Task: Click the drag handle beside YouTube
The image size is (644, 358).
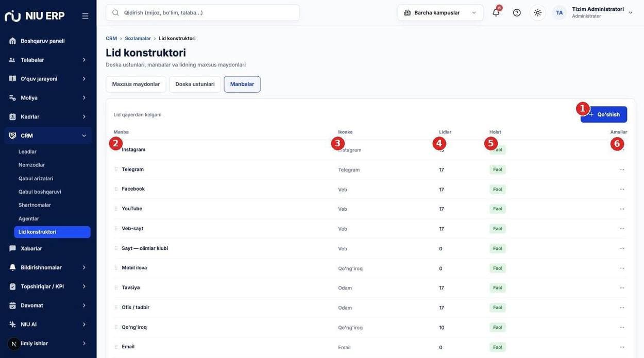Action: point(116,209)
